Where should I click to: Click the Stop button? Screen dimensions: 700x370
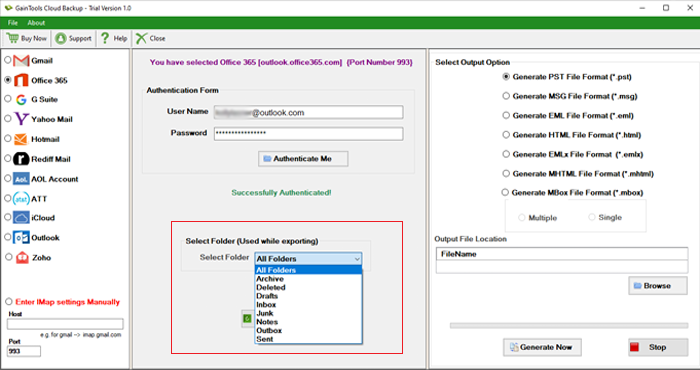pyautogui.click(x=658, y=347)
